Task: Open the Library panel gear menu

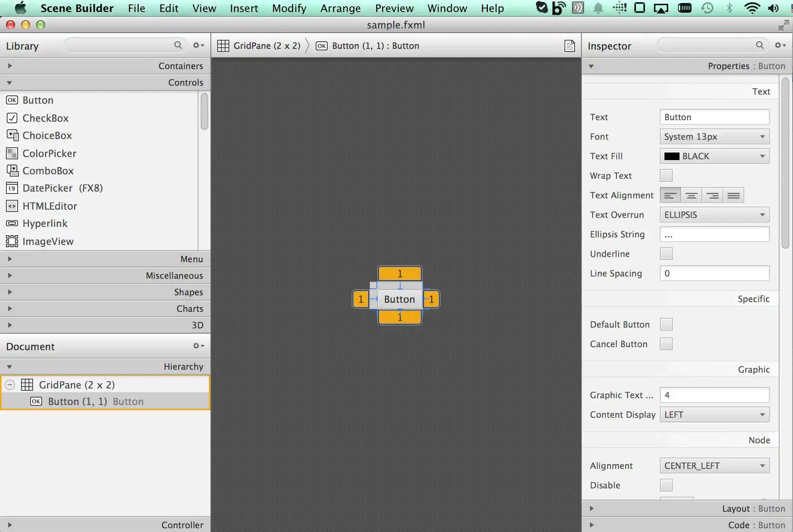Action: pyautogui.click(x=198, y=45)
